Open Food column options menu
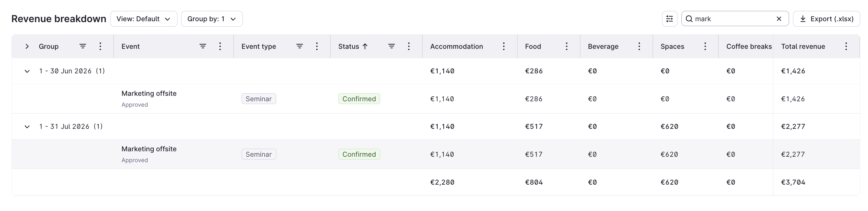The image size is (868, 211). (566, 46)
